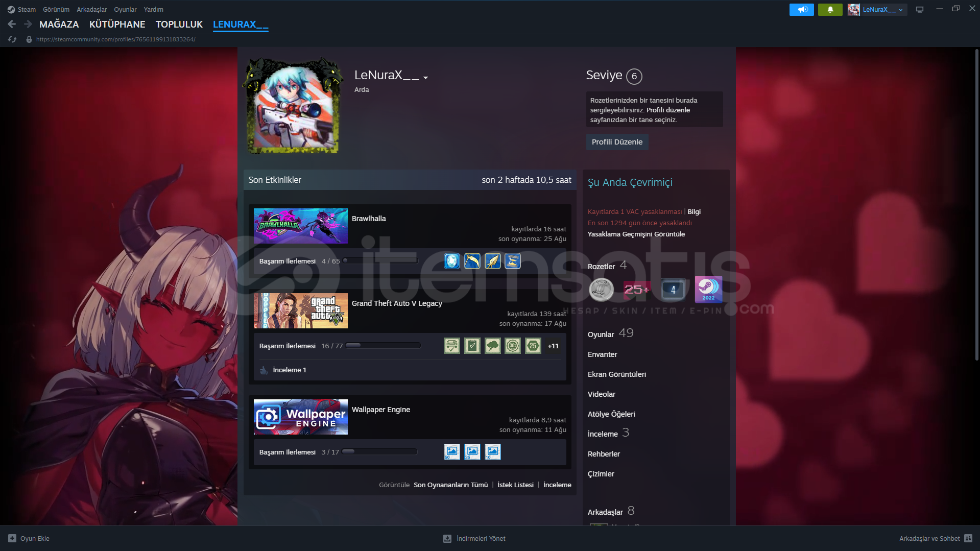Screen dimensions: 980x551
Task: Click the GTA V achievement progress bar
Action: tap(383, 345)
